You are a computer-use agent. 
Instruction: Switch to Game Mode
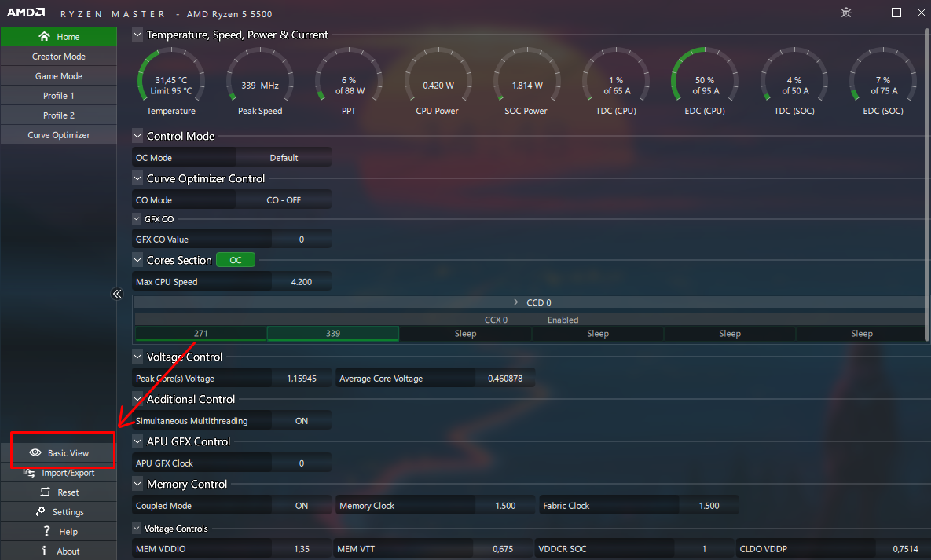tap(59, 75)
